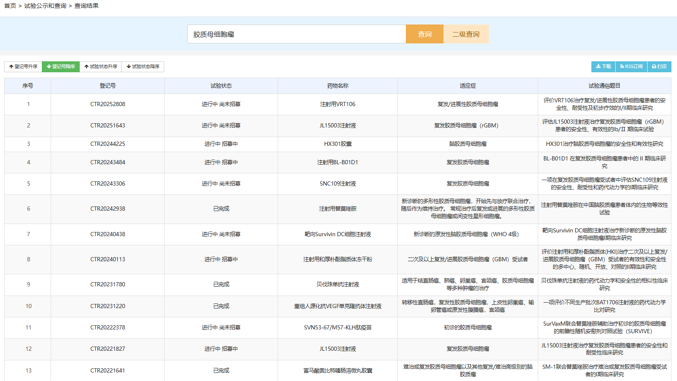
Task: Click the 打印 print button
Action: point(659,67)
